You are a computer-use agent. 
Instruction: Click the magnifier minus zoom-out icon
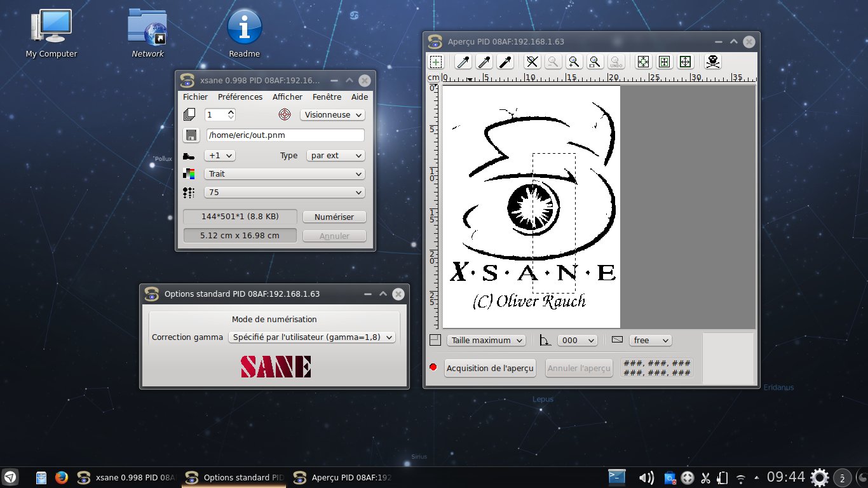(x=553, y=62)
